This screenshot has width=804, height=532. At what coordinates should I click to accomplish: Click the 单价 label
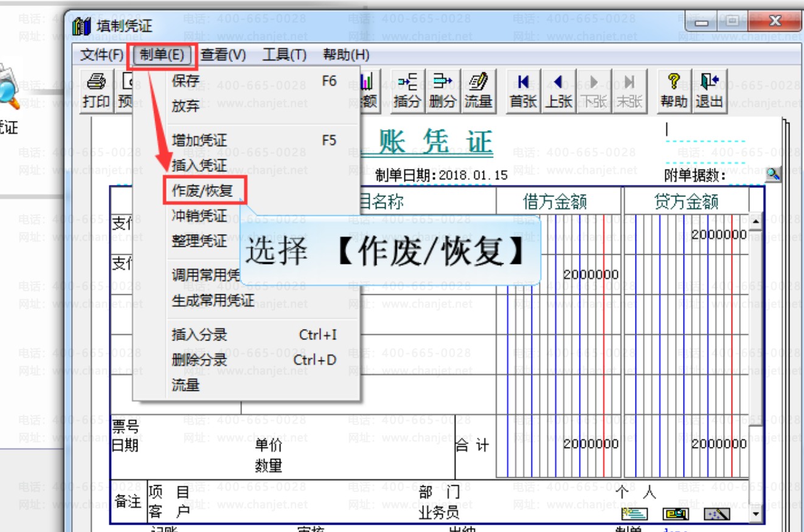269,445
